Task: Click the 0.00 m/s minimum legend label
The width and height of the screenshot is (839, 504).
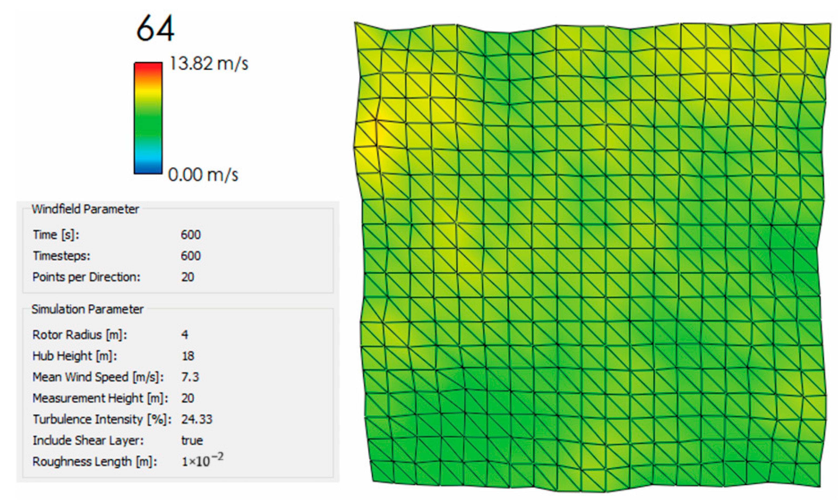Action: point(203,175)
